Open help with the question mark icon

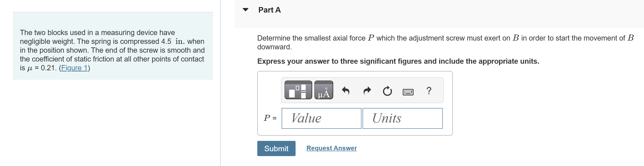tap(429, 90)
